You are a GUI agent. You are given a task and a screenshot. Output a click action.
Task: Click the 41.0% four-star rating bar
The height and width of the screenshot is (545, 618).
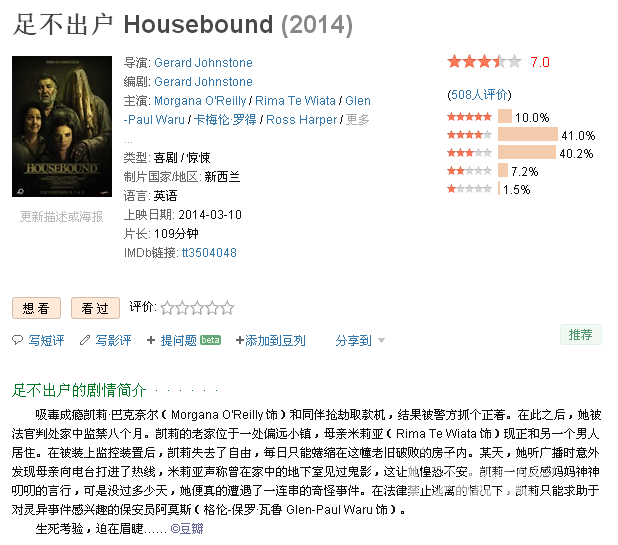[528, 134]
